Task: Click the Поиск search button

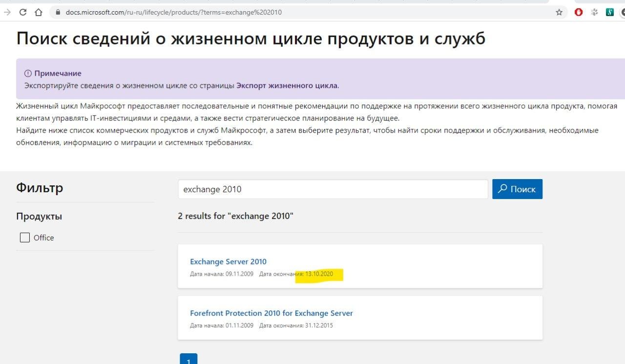Action: point(517,189)
